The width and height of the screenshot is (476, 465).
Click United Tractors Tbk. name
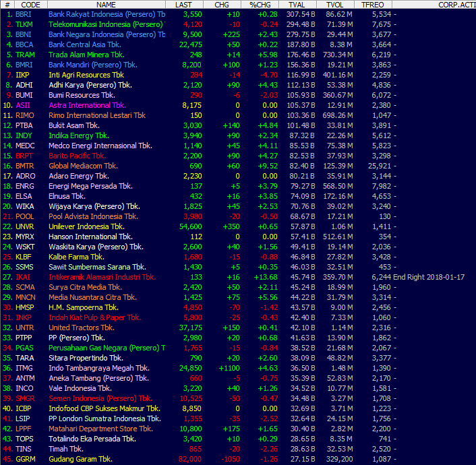coord(82,328)
